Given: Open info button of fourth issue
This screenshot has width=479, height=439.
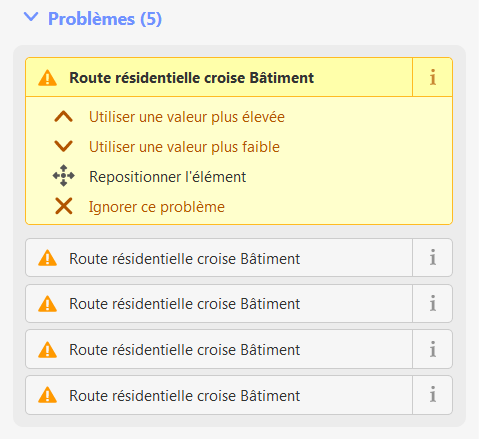Looking at the screenshot, I should (x=432, y=349).
